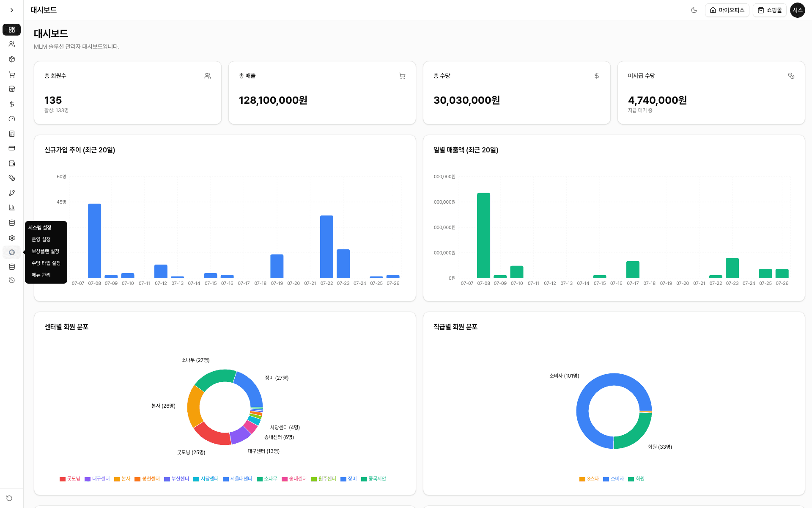Image resolution: width=812 pixels, height=508 pixels.
Task: Toggle 대구센터 legend entry
Action: [97, 479]
